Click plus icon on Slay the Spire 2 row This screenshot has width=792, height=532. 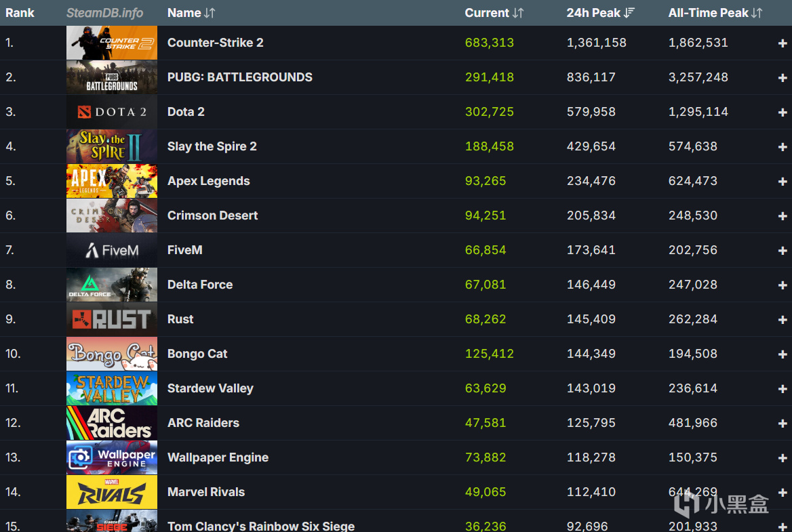click(783, 147)
